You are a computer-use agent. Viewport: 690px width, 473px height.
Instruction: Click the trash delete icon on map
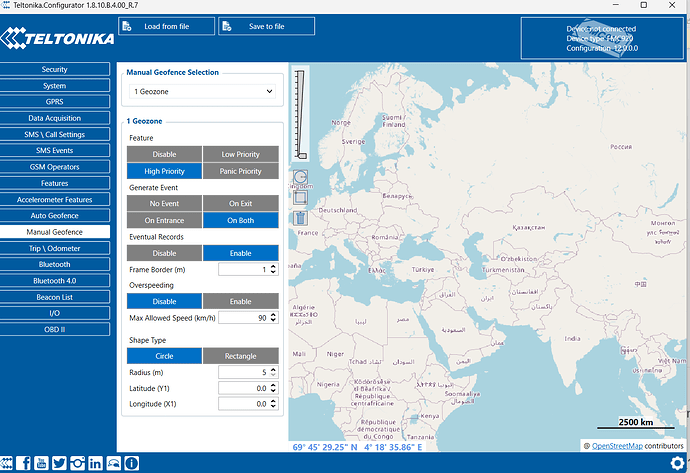301,218
